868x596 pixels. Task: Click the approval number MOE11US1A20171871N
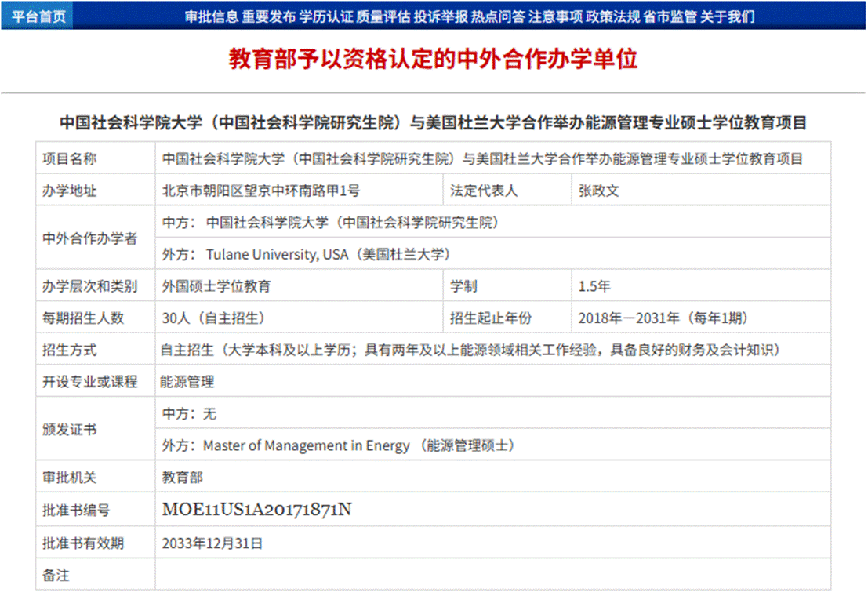[x=256, y=510]
